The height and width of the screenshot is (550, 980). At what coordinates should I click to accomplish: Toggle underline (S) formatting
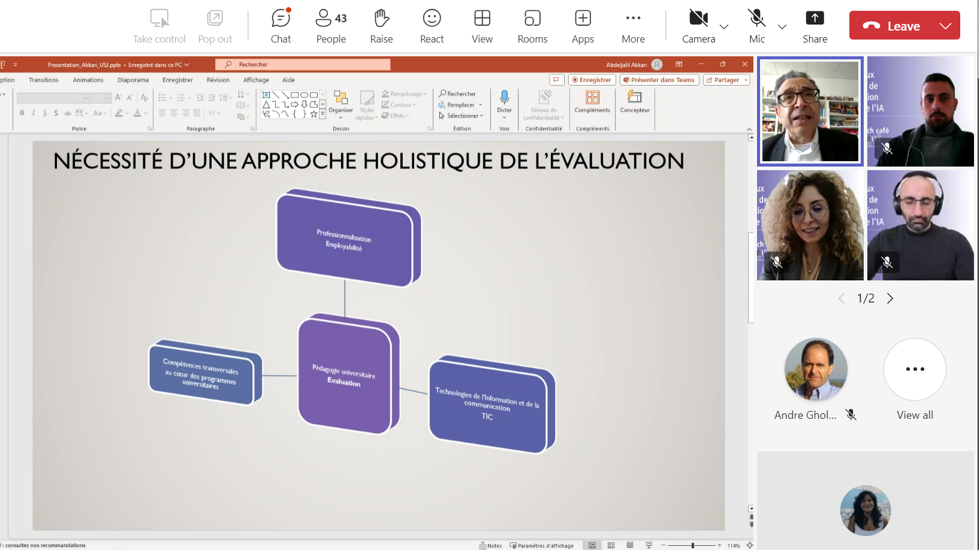[x=45, y=113]
